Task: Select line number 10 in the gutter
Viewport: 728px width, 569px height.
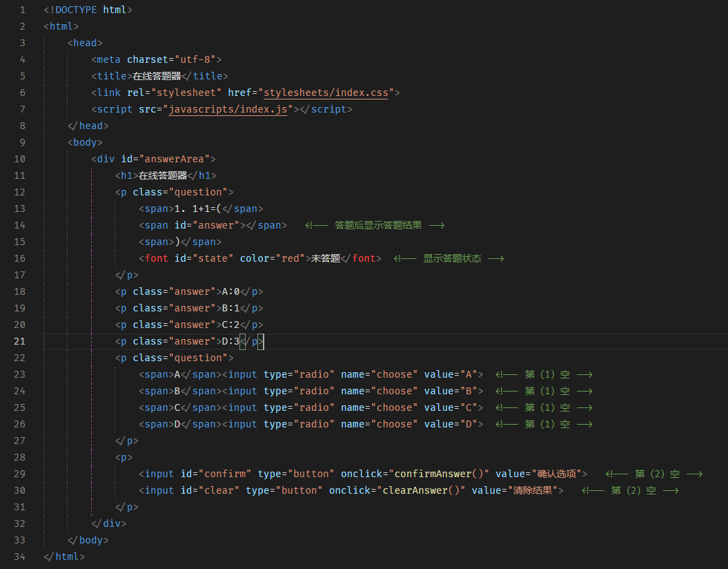Action: [19, 159]
